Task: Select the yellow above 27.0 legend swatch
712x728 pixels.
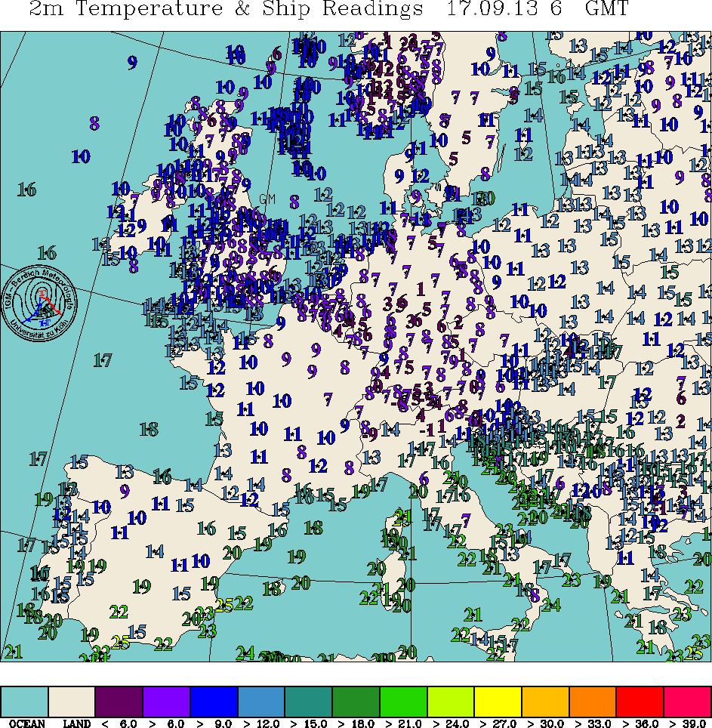Action: click(498, 702)
